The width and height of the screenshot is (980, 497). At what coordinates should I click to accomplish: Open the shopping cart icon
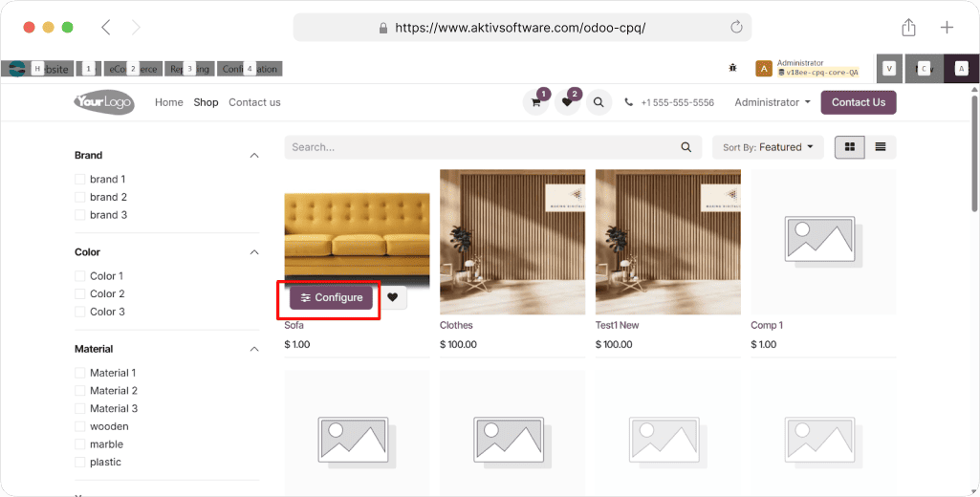click(x=535, y=102)
